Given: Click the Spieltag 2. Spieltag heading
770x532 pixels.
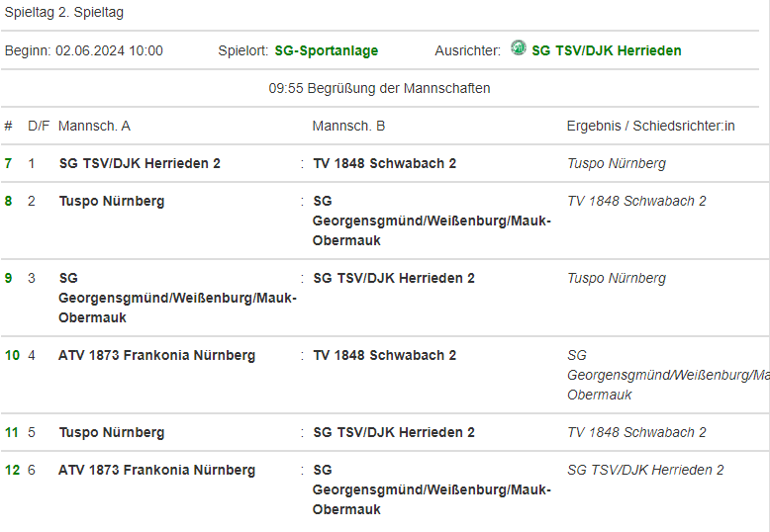Looking at the screenshot, I should pos(64,12).
